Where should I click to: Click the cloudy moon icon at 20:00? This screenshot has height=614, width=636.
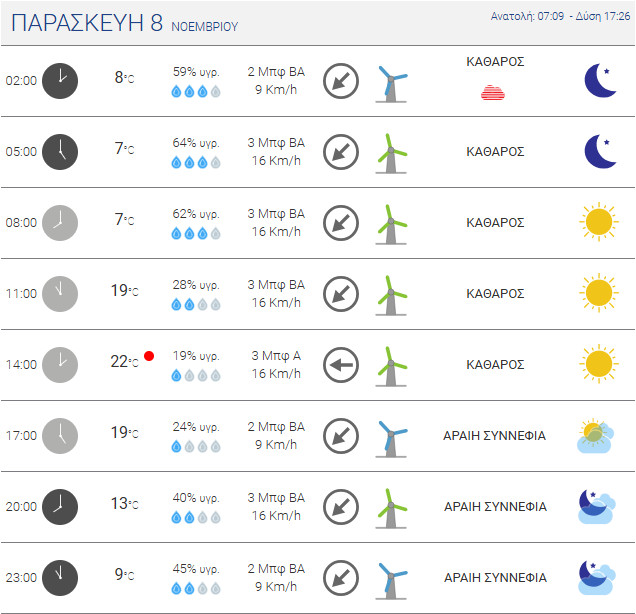(596, 506)
